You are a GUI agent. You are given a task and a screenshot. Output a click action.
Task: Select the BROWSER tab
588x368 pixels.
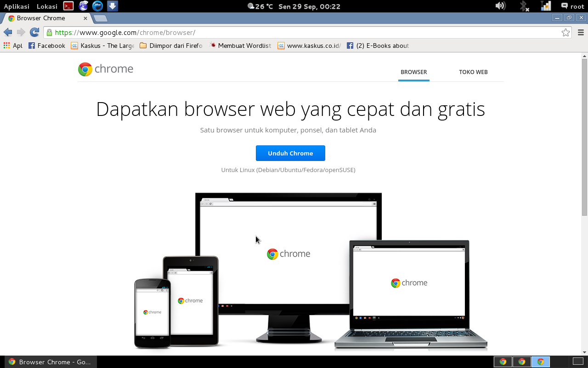[x=413, y=72]
